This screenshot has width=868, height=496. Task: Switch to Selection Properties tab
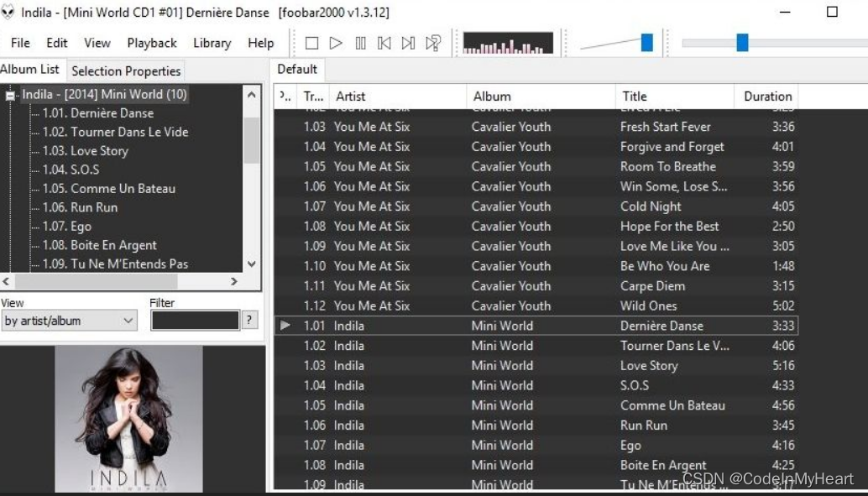pyautogui.click(x=126, y=71)
